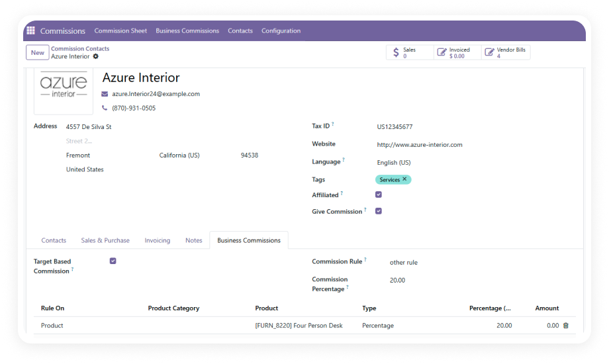Click the Commissions app title

pos(62,30)
